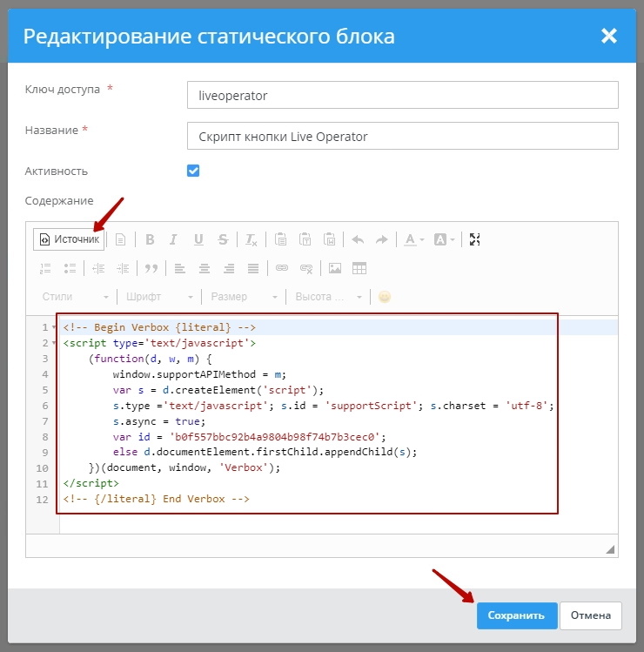Click the 'Begin Verbox {literal}' comment line

[x=159, y=327]
